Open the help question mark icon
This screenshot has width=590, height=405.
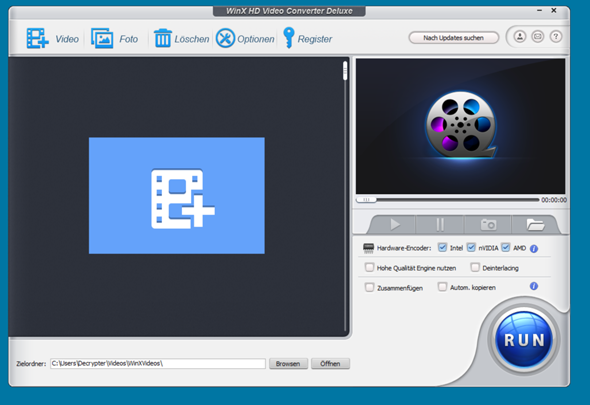point(556,37)
